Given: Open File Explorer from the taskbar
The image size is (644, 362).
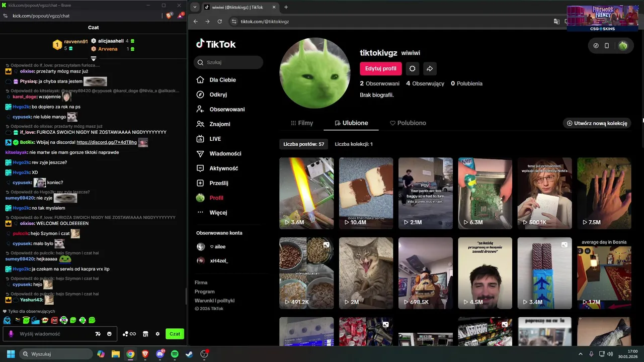Looking at the screenshot, I should click(115, 354).
